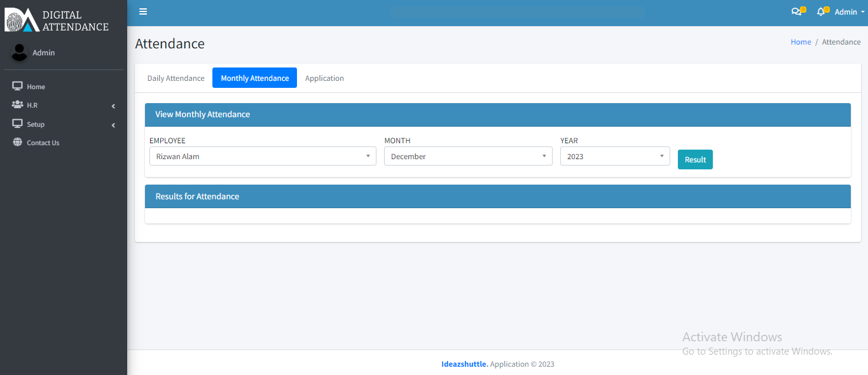Open the notifications bell icon
Image resolution: width=868 pixels, height=375 pixels.
pos(821,11)
